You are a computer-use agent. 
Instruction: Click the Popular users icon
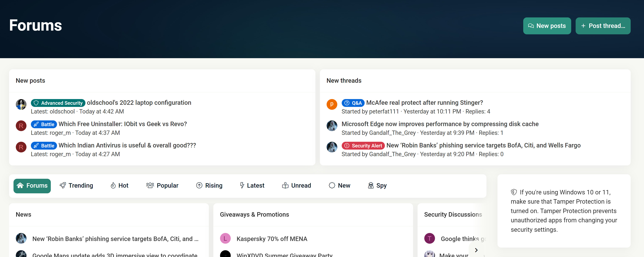150,185
